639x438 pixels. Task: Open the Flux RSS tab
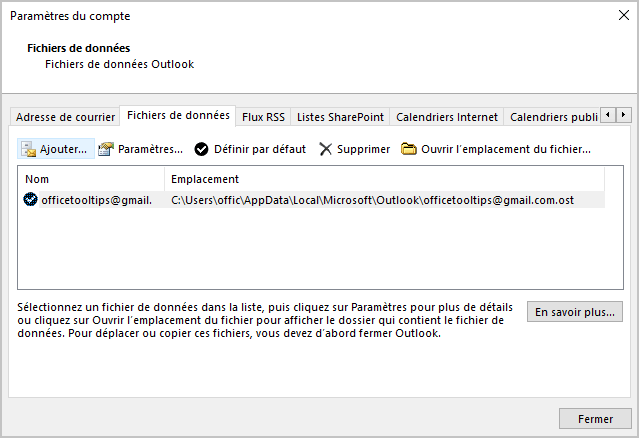click(263, 117)
